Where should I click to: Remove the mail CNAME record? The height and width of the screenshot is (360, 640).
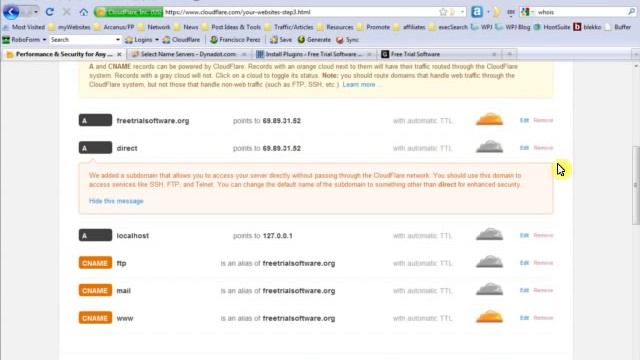543,290
